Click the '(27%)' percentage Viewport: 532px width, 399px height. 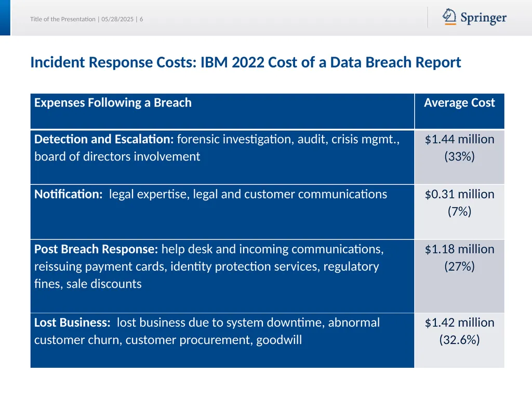pyautogui.click(x=459, y=267)
